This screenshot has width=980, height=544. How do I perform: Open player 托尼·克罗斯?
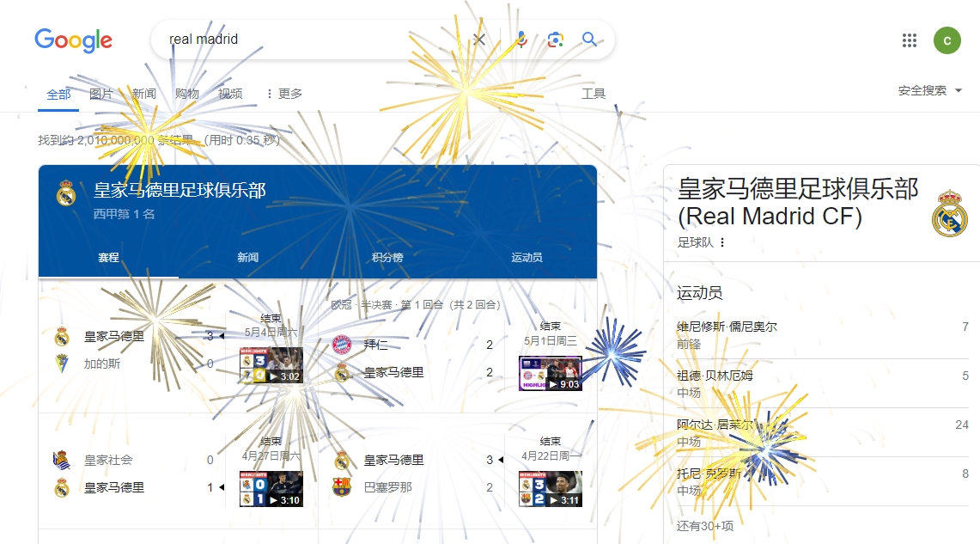[709, 474]
